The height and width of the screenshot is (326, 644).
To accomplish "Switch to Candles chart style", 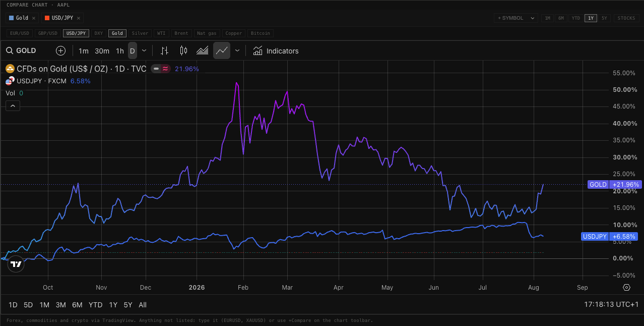I will pyautogui.click(x=183, y=51).
